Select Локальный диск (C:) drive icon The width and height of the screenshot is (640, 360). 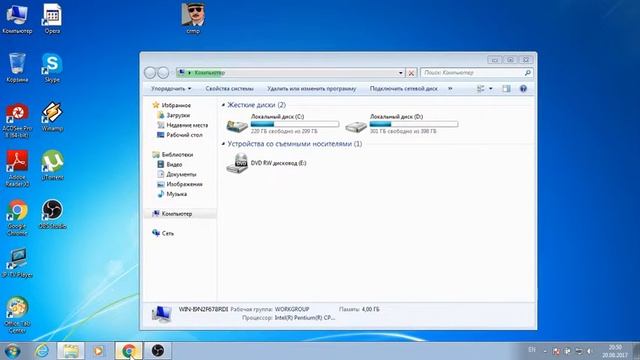pos(237,125)
